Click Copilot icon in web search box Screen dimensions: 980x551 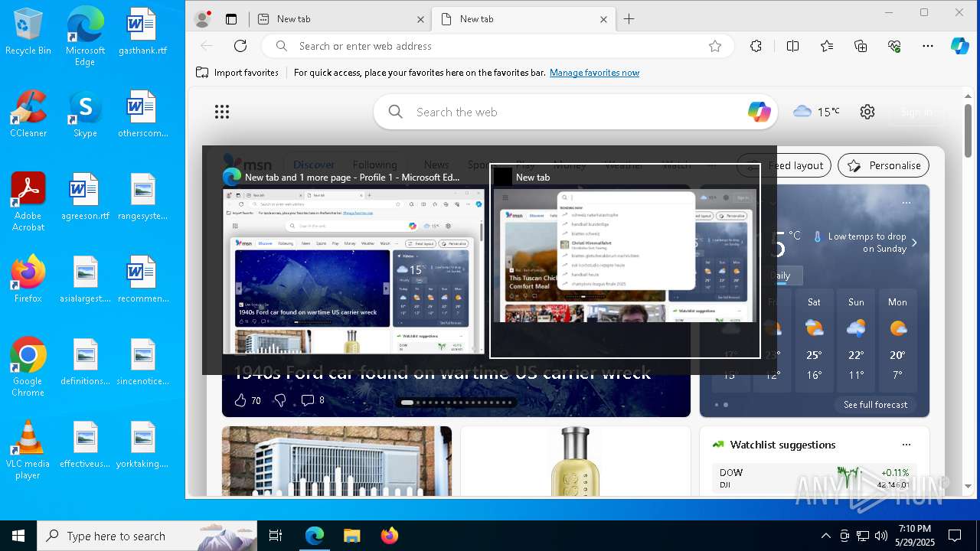click(759, 112)
